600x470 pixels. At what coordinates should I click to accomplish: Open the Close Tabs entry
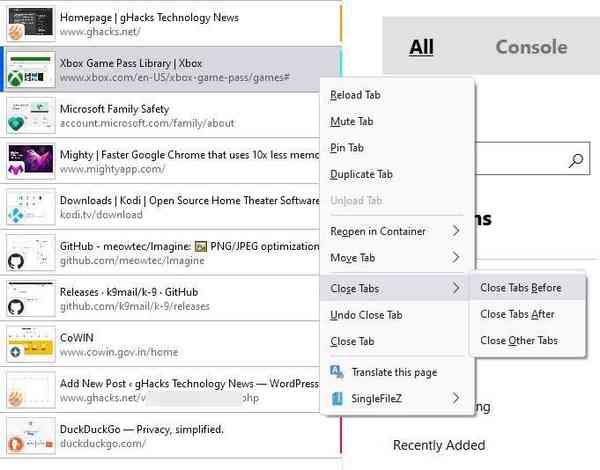point(396,288)
